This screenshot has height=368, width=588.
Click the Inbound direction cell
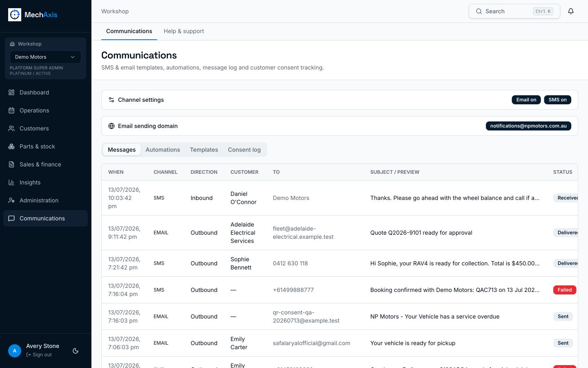[x=202, y=198]
